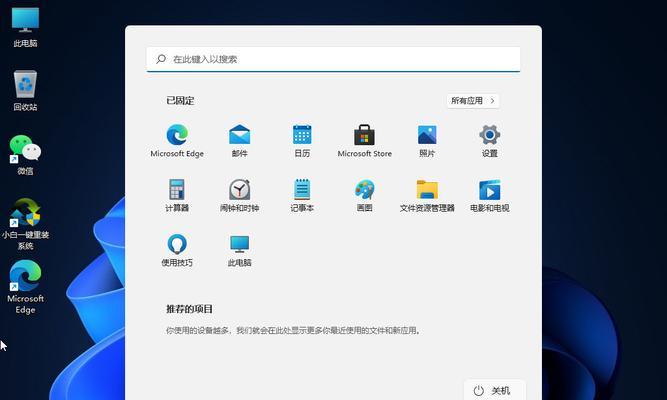Select the 此电脑 desktop icon

26,27
